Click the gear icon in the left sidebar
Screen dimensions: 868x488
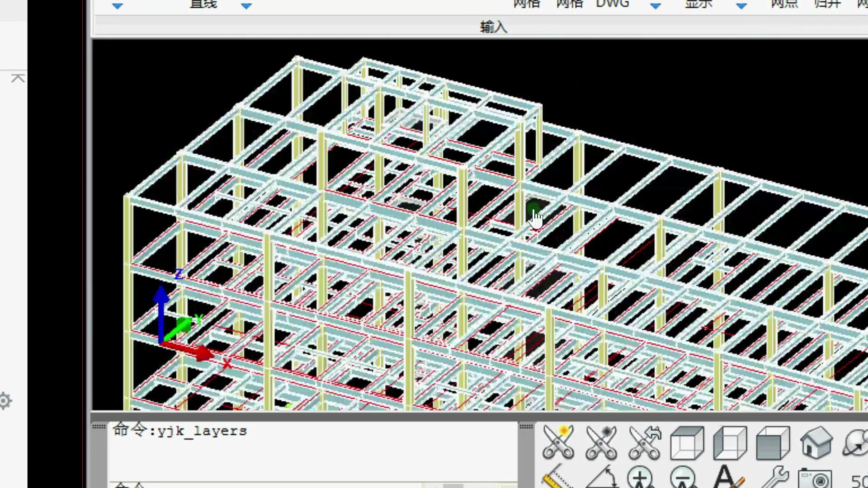(5, 401)
